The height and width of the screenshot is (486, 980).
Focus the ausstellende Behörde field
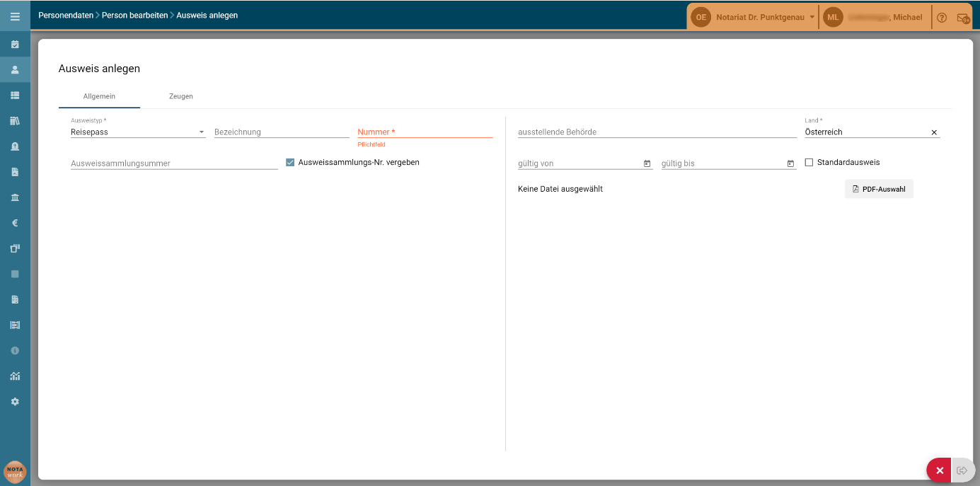point(657,132)
